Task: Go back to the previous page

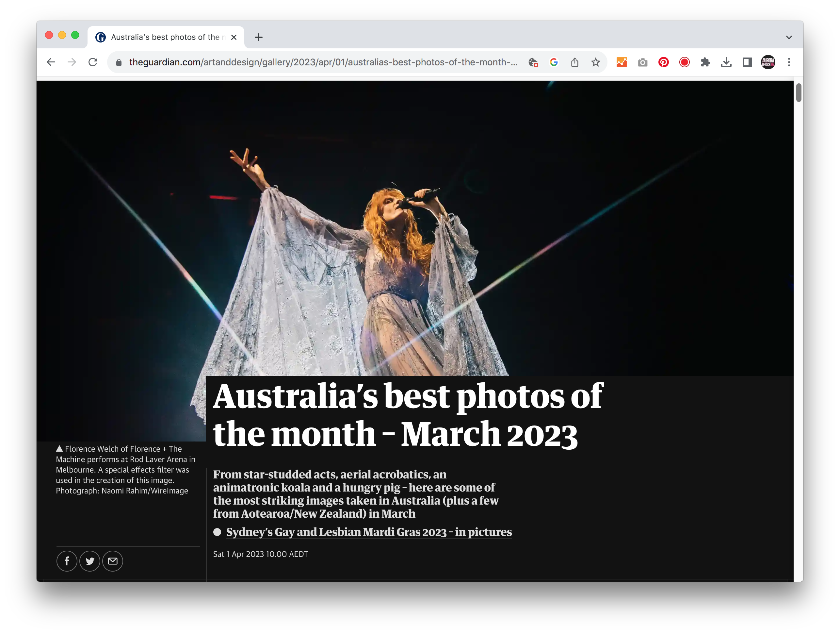Action: pyautogui.click(x=51, y=62)
